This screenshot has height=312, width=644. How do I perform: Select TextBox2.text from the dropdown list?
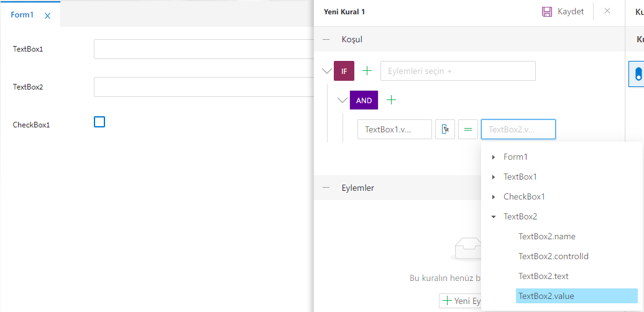point(543,276)
